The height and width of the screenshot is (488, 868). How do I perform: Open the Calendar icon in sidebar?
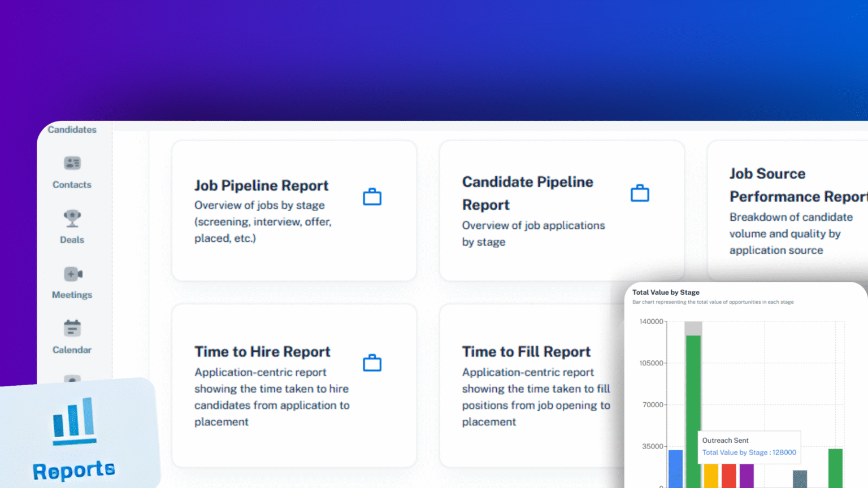pyautogui.click(x=72, y=328)
